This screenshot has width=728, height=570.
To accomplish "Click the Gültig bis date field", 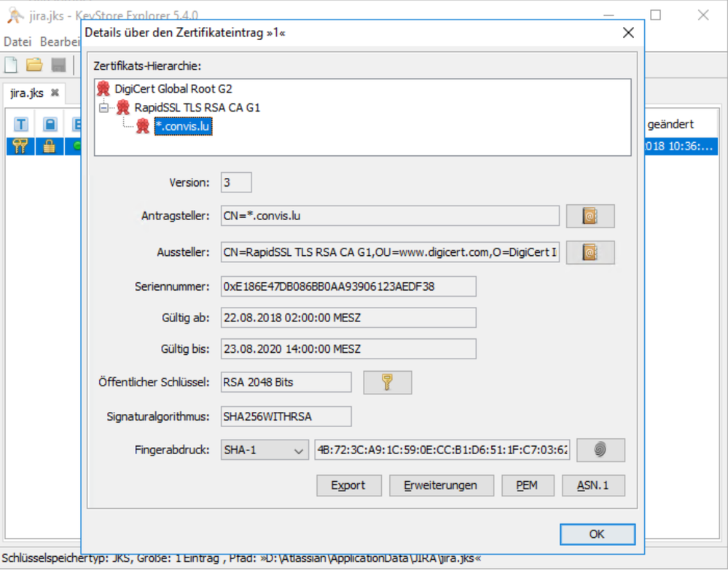I will (x=348, y=349).
